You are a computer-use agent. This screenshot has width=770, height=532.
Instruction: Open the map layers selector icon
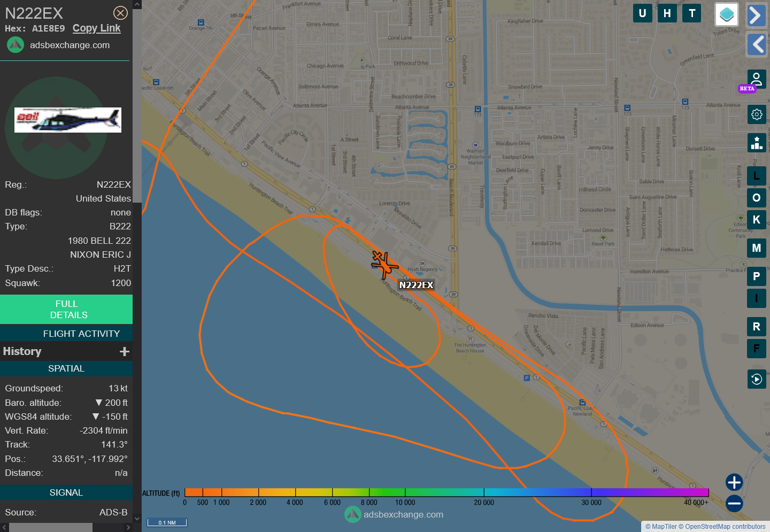click(x=727, y=14)
